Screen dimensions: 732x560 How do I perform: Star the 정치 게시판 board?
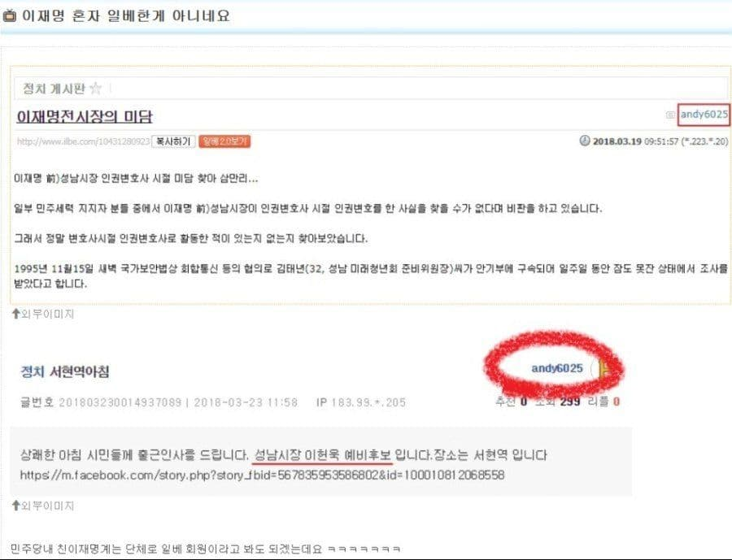coord(95,88)
